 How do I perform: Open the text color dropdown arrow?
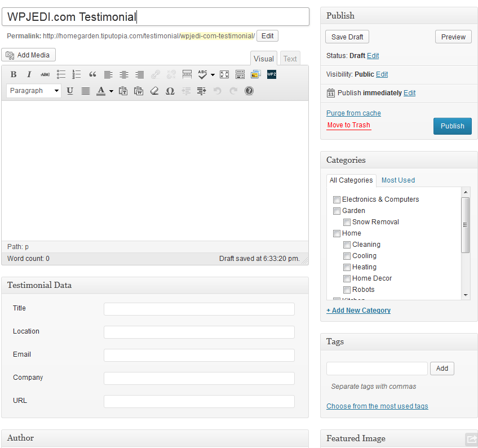(111, 91)
